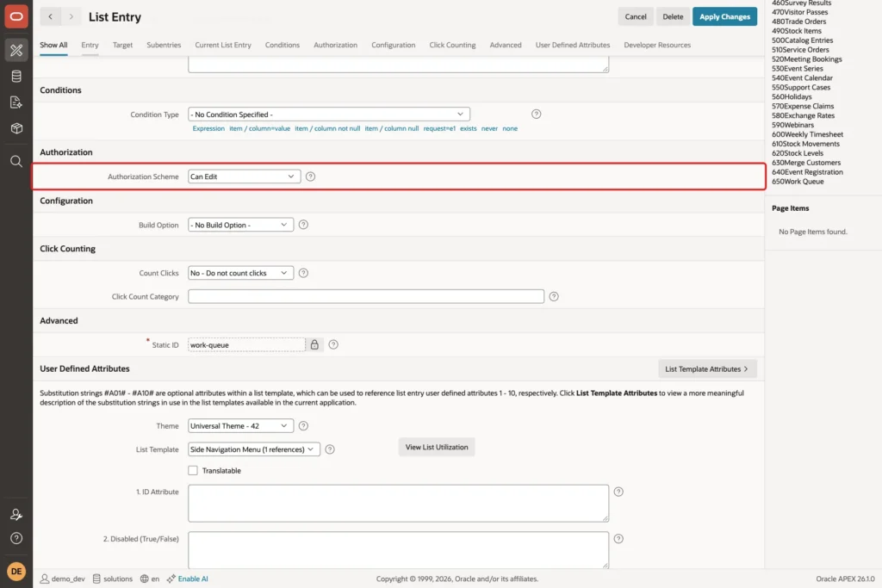Click the Static ID lock icon
Viewport: 882px width, 588px height.
click(x=314, y=344)
